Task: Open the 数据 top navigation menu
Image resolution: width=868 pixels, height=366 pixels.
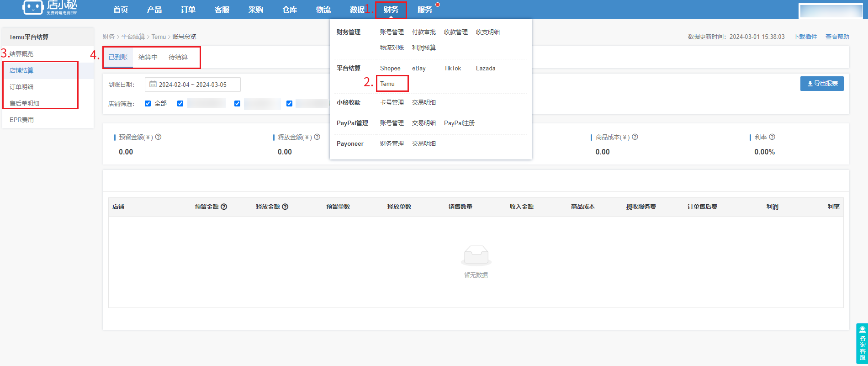Action: (357, 10)
